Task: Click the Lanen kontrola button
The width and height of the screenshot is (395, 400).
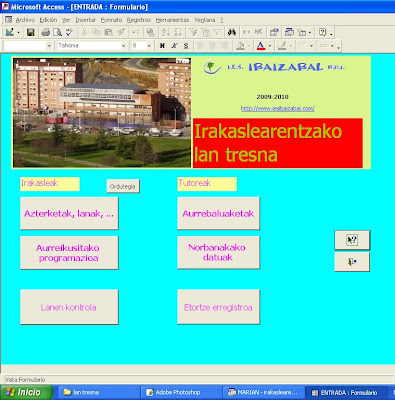Action: pyautogui.click(x=69, y=307)
